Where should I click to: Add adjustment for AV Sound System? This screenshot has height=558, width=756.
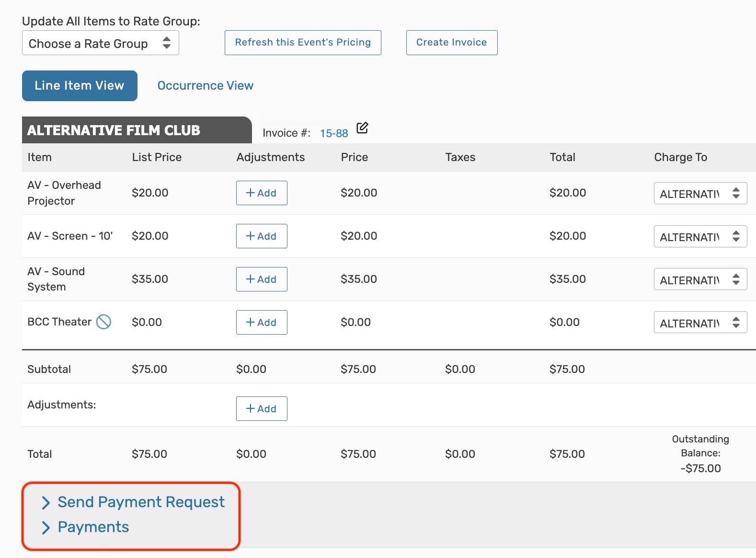(262, 279)
